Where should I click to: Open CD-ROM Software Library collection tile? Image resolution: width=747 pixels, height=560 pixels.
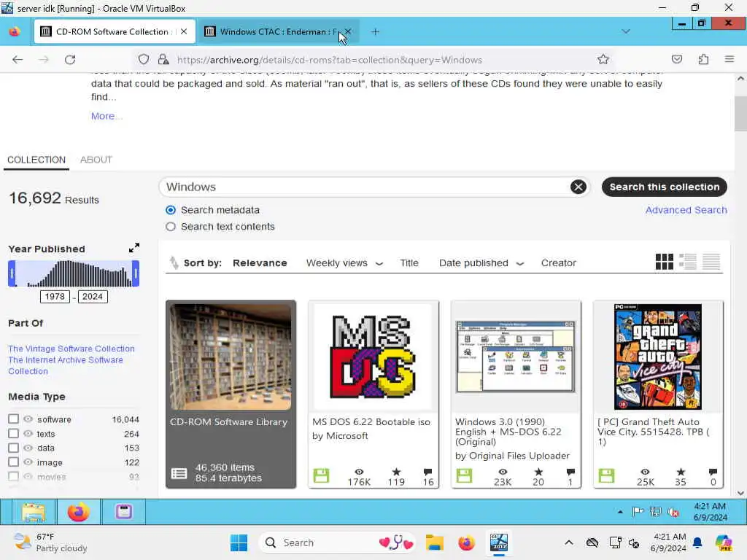[x=231, y=394]
